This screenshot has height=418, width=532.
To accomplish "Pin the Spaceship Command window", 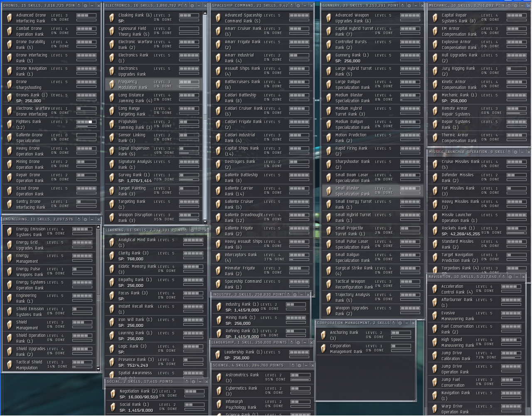I will coord(298,5).
